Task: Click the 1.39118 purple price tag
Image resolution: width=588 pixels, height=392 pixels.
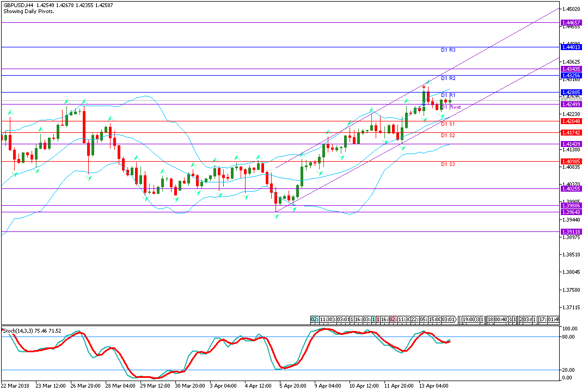Action: [x=571, y=232]
